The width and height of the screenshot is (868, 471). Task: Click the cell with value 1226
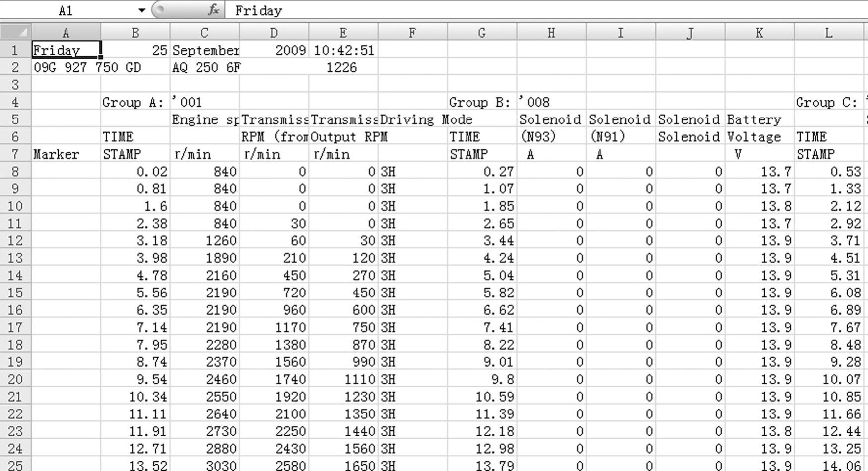tap(343, 67)
